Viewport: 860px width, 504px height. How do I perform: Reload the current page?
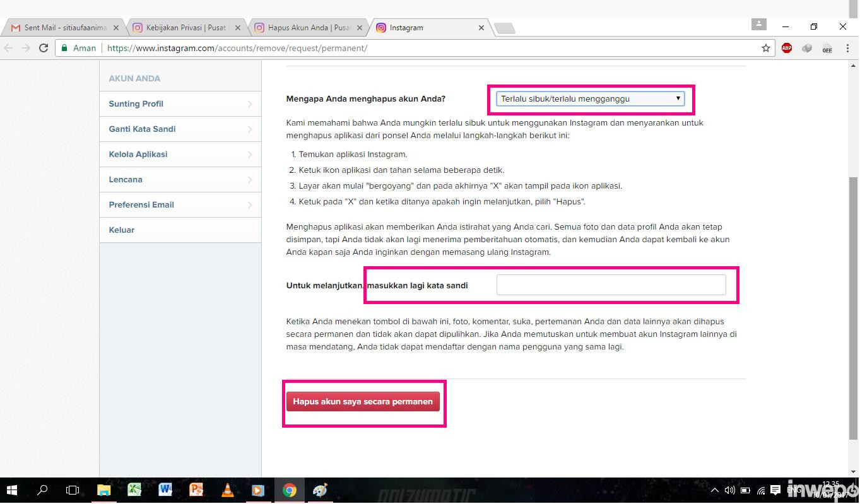(44, 48)
